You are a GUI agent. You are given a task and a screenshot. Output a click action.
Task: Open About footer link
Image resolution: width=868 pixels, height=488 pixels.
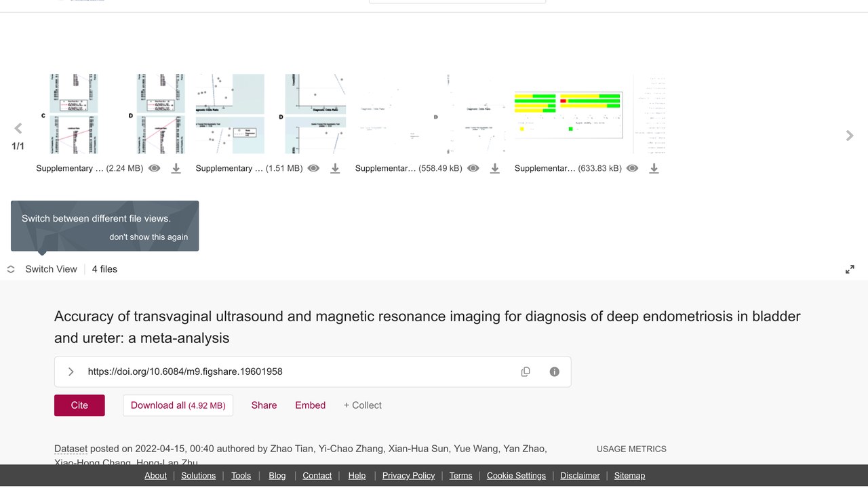[x=155, y=476]
